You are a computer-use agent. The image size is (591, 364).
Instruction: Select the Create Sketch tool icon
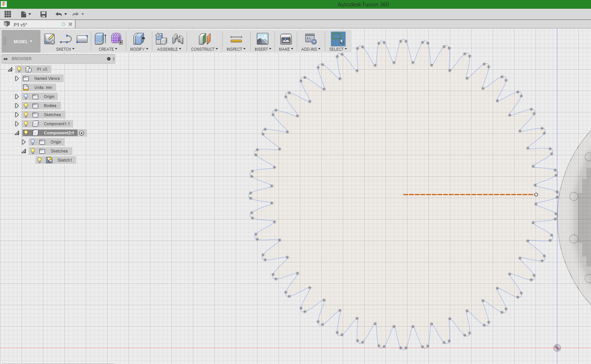[x=49, y=39]
